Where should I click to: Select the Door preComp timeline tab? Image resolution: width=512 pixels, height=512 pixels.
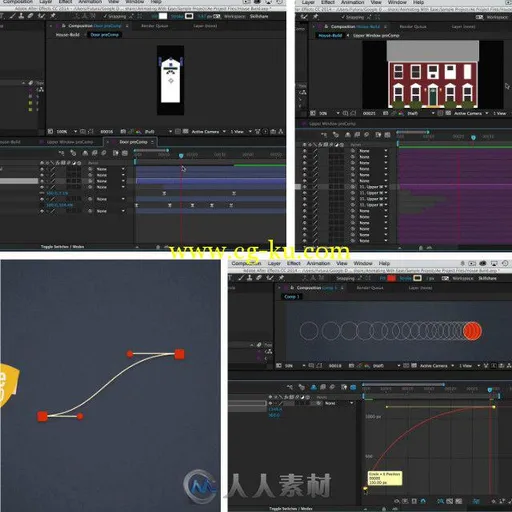[133, 142]
